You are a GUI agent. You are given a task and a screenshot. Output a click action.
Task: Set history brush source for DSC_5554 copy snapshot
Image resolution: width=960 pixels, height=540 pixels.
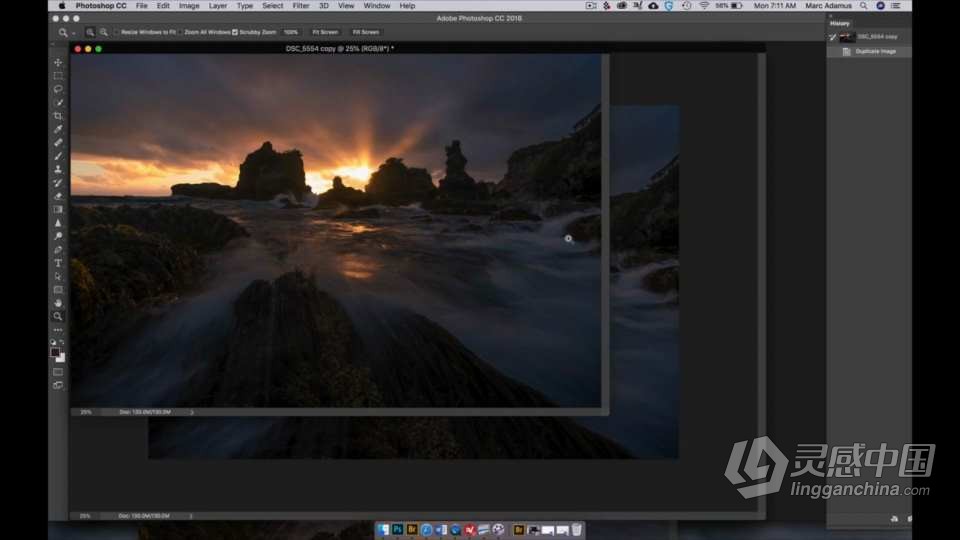[x=833, y=37]
